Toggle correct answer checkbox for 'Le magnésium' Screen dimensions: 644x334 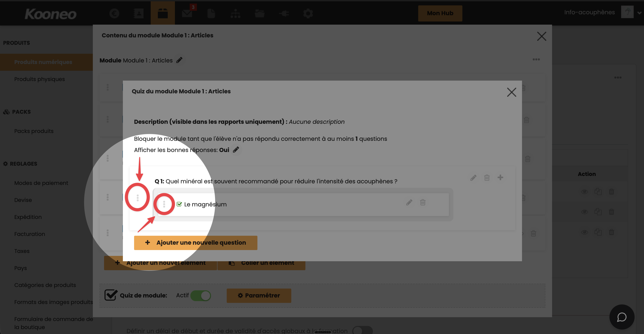(179, 204)
